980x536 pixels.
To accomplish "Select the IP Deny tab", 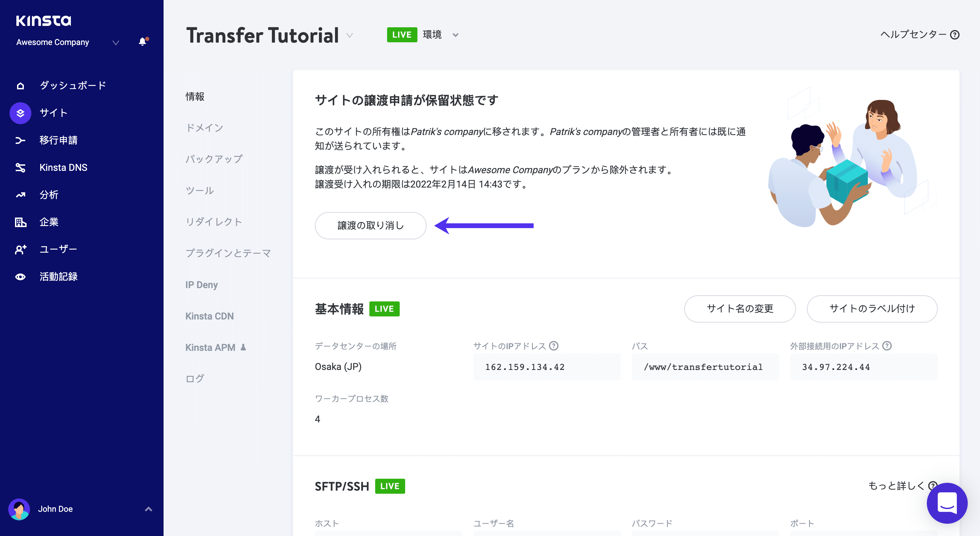I will 202,285.
